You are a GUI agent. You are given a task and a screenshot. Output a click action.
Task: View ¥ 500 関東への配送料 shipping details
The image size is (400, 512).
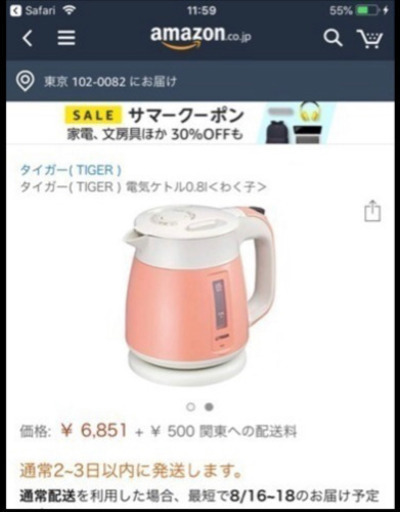pyautogui.click(x=224, y=431)
